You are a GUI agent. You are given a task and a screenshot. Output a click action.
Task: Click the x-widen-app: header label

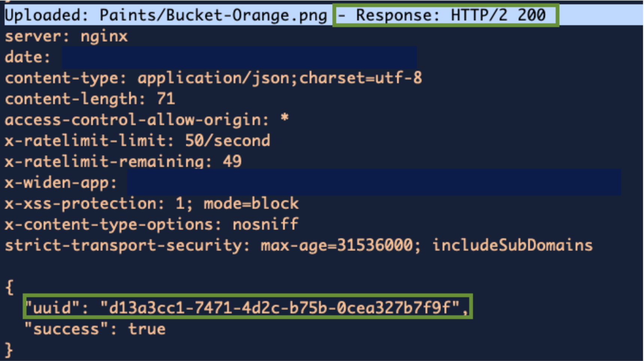coord(61,183)
